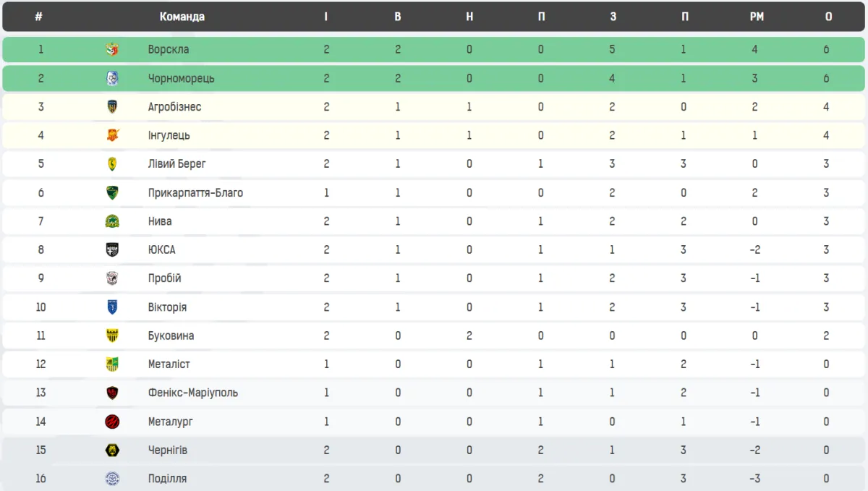Open the Металіст team name link
This screenshot has height=491, width=868.
[x=170, y=364]
